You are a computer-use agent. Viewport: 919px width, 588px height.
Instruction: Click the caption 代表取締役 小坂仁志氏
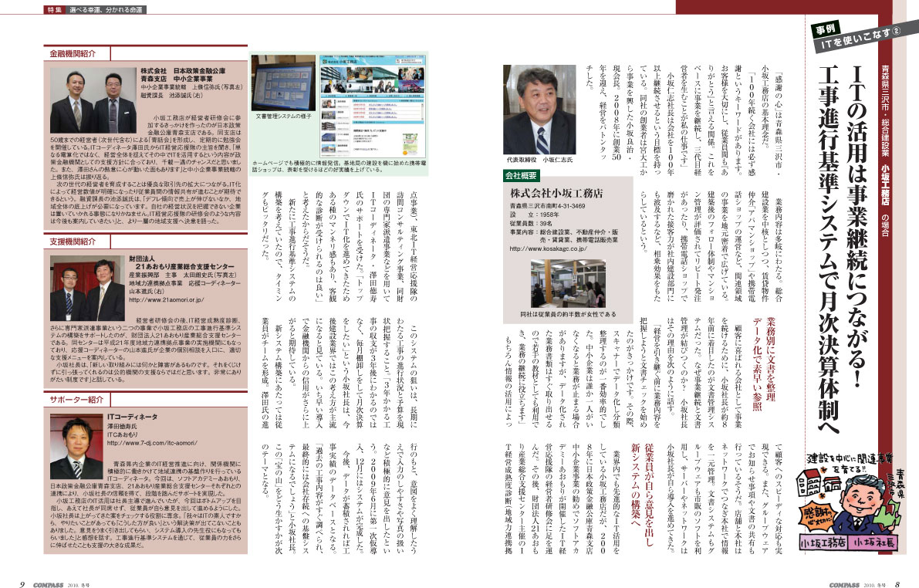(x=540, y=160)
